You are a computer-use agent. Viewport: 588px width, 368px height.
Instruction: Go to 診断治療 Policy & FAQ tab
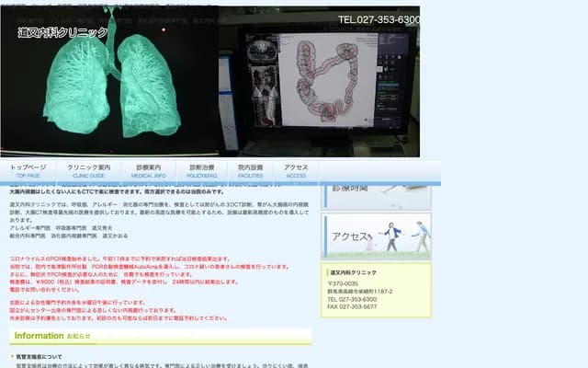pyautogui.click(x=202, y=171)
